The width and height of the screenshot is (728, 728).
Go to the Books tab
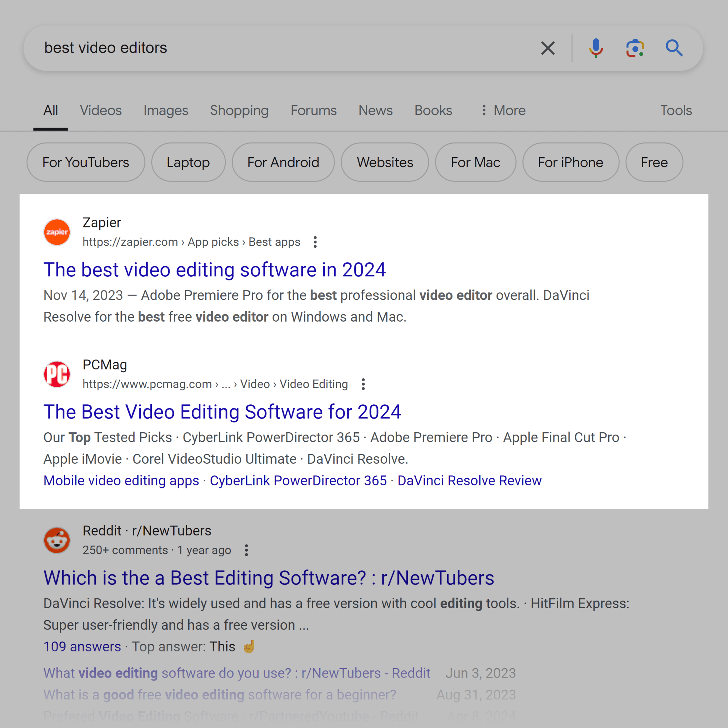click(x=433, y=110)
